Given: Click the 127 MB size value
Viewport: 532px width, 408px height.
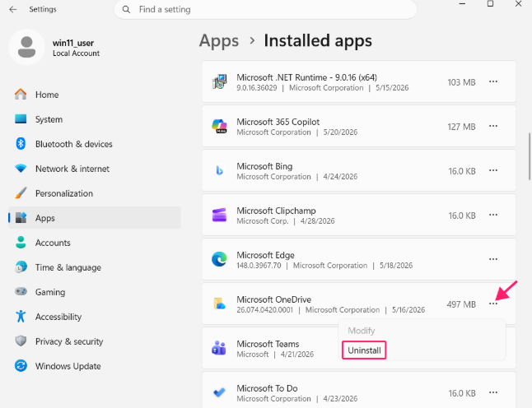Looking at the screenshot, I should pos(461,127).
